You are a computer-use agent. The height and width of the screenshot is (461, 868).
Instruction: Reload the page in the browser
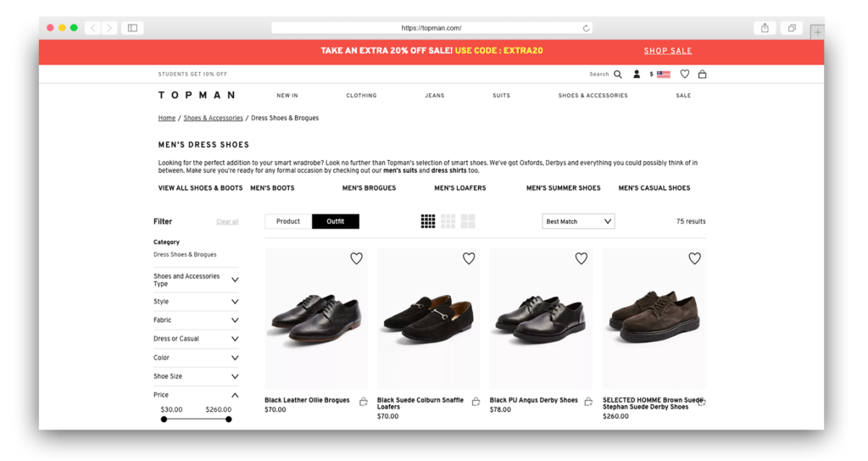click(x=586, y=28)
